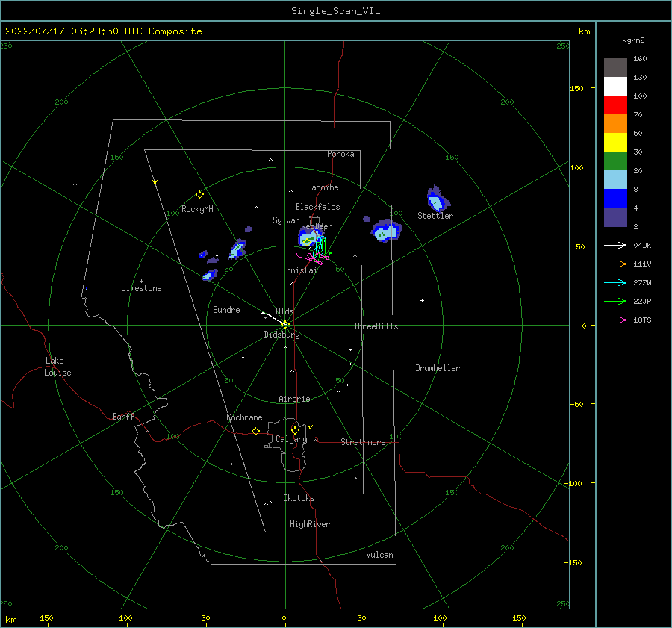Click the Lacombe town label
Screen dimensions: 672x628
pyautogui.click(x=323, y=187)
